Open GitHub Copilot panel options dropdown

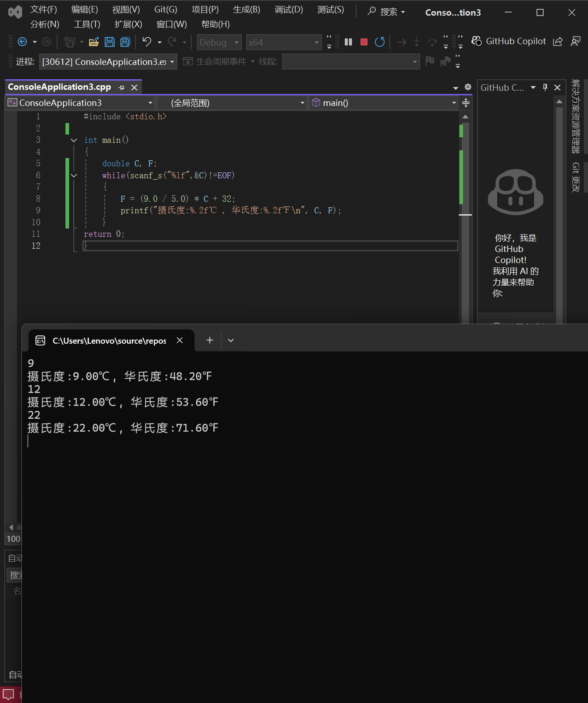533,87
